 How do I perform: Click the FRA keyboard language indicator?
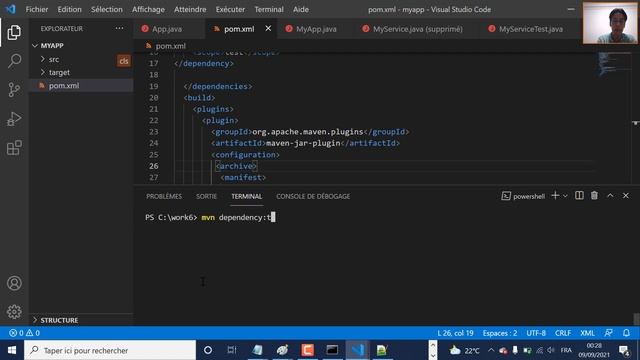[x=566, y=350]
